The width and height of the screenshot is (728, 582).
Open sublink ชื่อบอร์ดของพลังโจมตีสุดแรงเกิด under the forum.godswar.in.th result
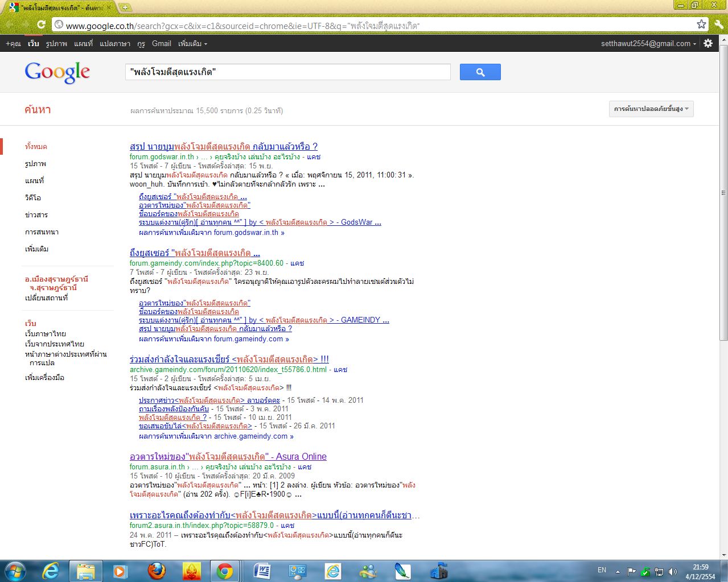[189, 214]
